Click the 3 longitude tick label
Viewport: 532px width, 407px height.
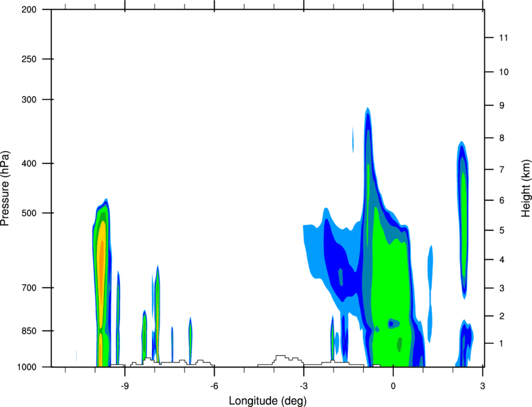pos(483,386)
